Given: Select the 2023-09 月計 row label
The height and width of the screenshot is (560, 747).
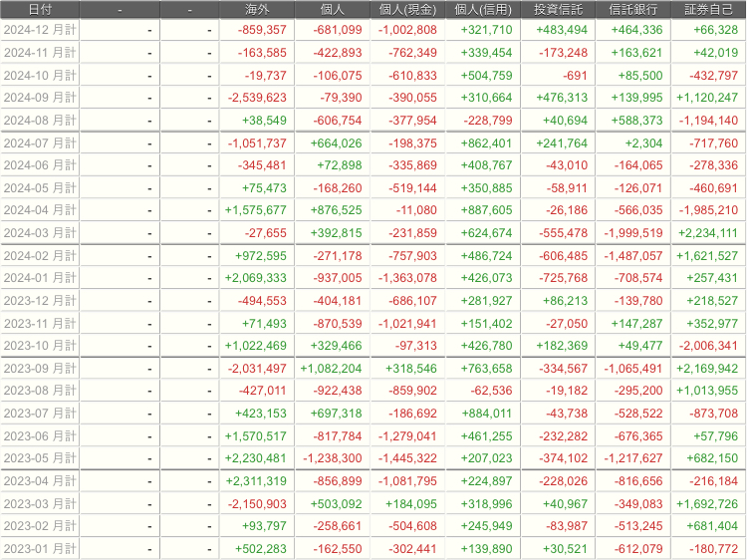Looking at the screenshot, I should pyautogui.click(x=40, y=368).
